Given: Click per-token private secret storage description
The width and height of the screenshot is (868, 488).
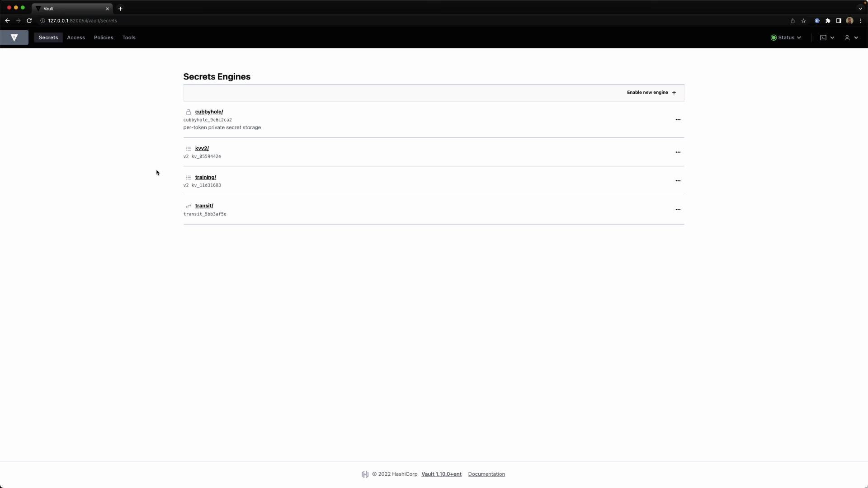Looking at the screenshot, I should click(x=222, y=127).
